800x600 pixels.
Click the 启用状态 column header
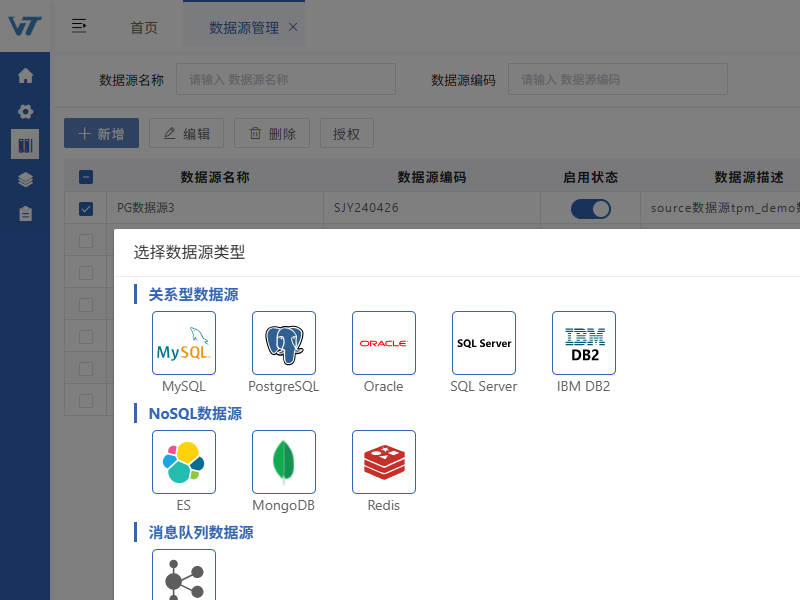[590, 177]
